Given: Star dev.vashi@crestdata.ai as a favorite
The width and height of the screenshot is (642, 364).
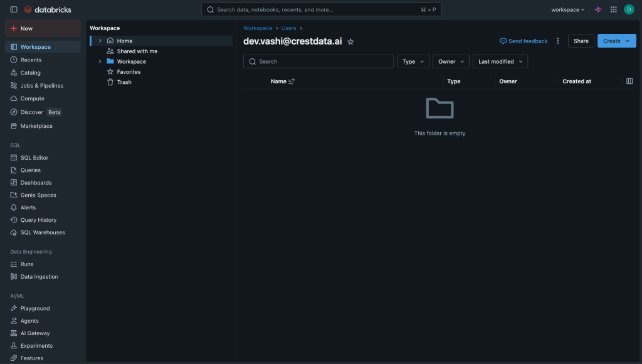Looking at the screenshot, I should tap(350, 42).
